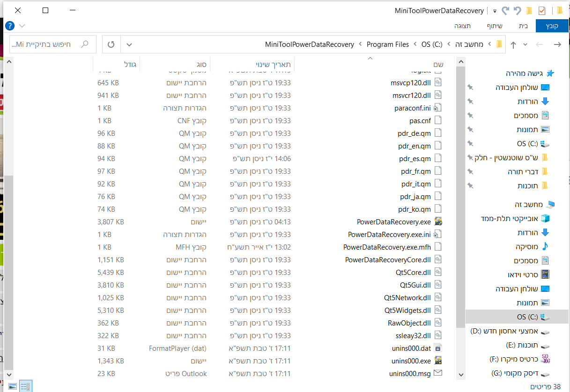The width and height of the screenshot is (570, 392).
Task: Open גישה מהירה with the star icon
Action: (550, 74)
